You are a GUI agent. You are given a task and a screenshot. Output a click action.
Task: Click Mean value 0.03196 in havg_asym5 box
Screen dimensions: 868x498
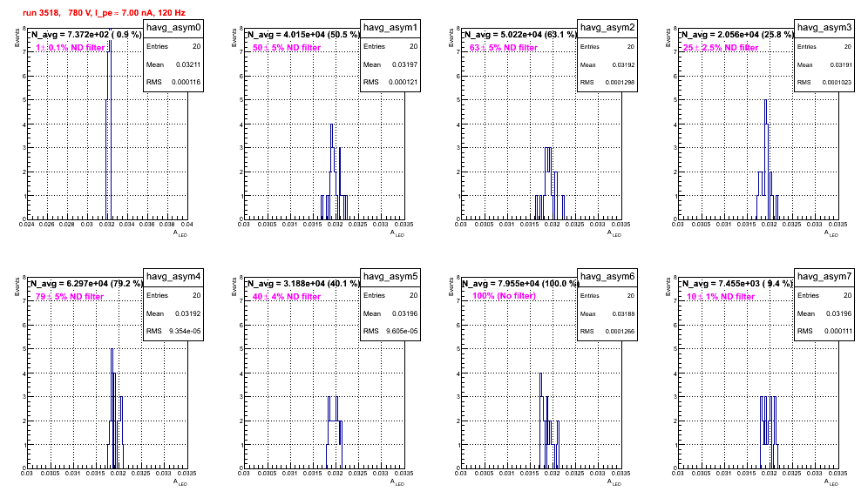point(405,313)
